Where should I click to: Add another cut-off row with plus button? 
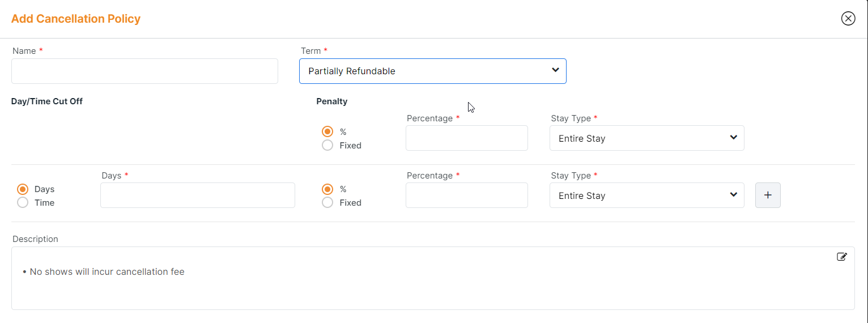point(768,195)
